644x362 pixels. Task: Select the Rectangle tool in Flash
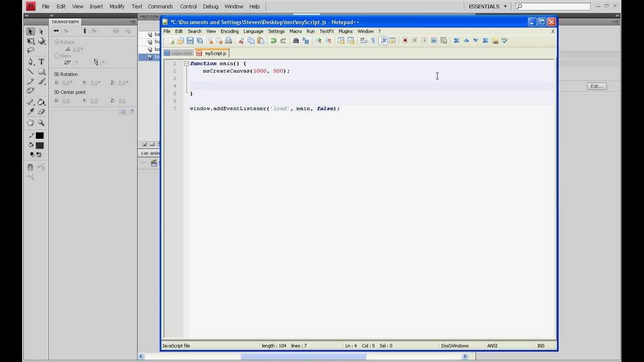point(41,71)
